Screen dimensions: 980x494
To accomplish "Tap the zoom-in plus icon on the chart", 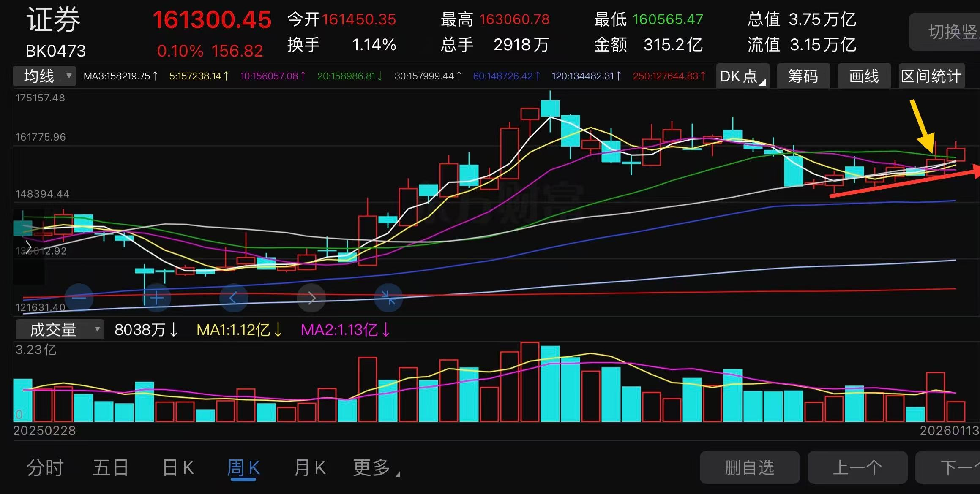I will (x=156, y=298).
